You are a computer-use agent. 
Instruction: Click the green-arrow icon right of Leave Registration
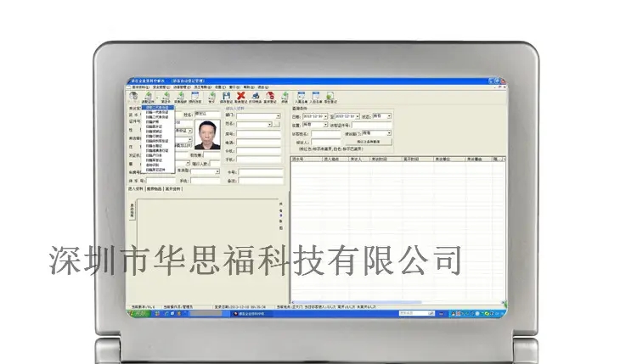pos(285,98)
